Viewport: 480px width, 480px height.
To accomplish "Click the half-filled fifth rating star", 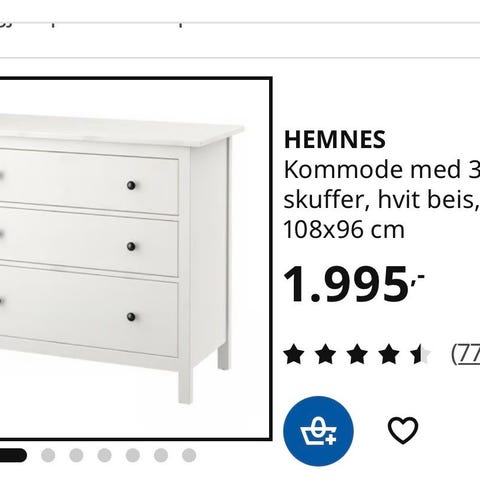I will click(x=421, y=354).
